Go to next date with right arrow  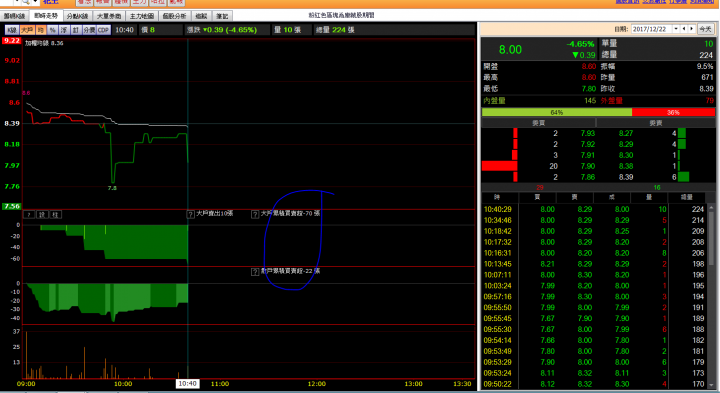692,29
